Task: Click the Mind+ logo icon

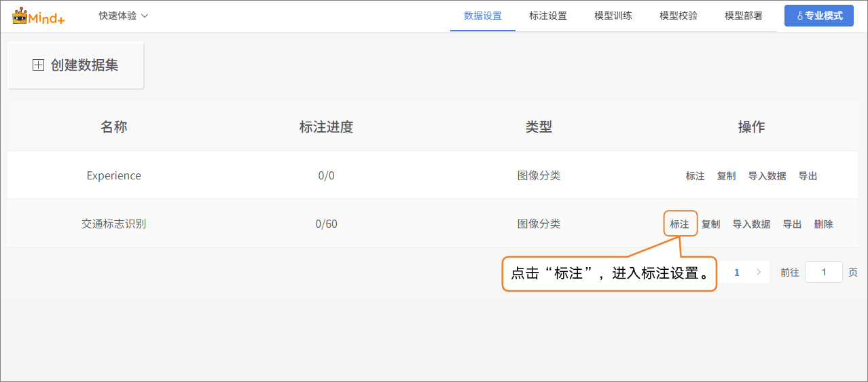Action: (38, 16)
